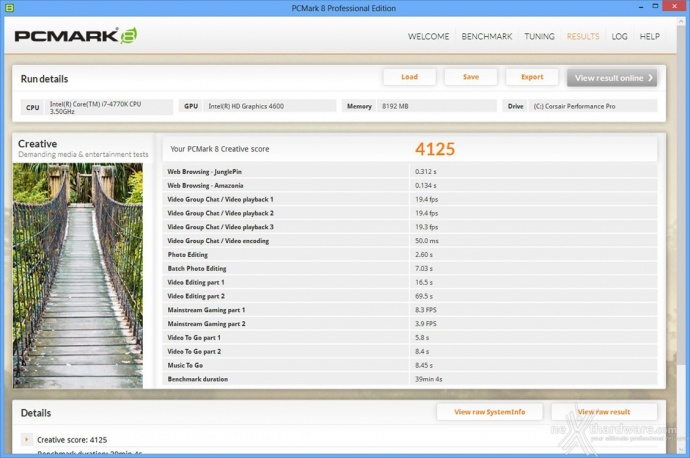Select Video Group Chat / Video playback 1 row
This screenshot has height=458, width=690.
pos(410,199)
